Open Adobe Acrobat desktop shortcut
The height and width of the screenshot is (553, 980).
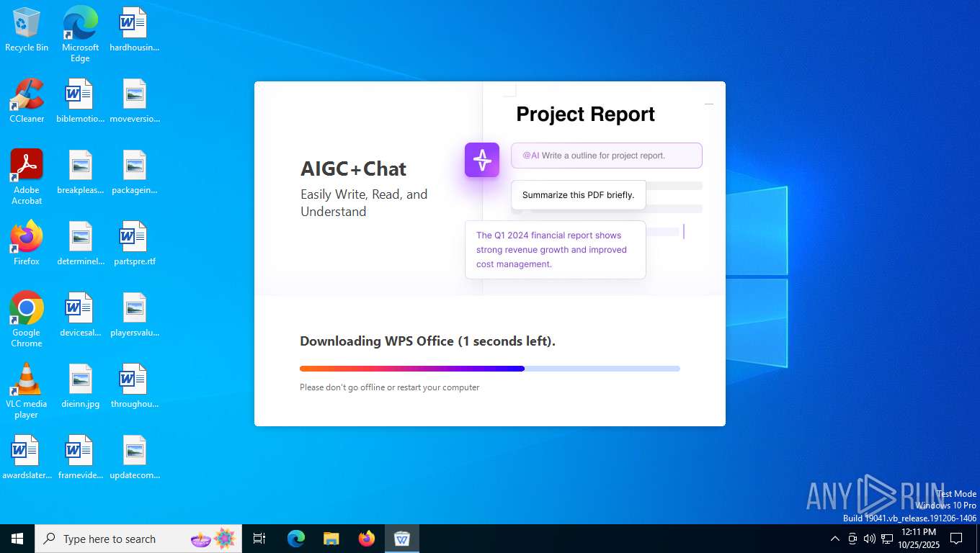tap(27, 177)
